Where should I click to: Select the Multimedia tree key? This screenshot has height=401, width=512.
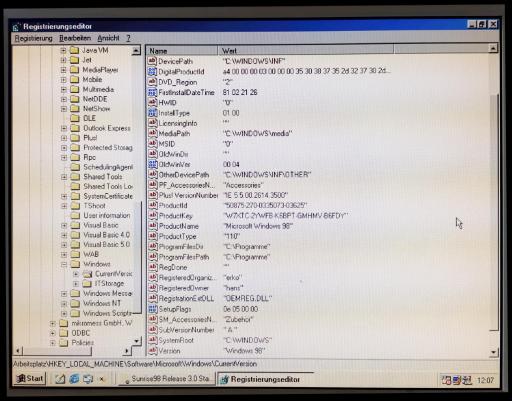click(x=98, y=89)
